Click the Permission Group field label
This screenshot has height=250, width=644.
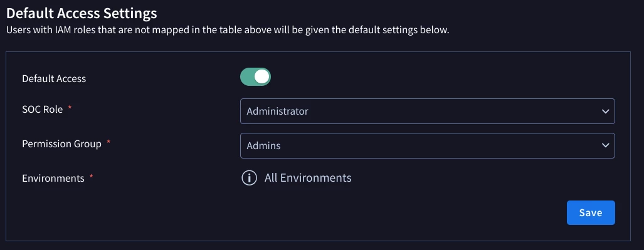point(61,144)
